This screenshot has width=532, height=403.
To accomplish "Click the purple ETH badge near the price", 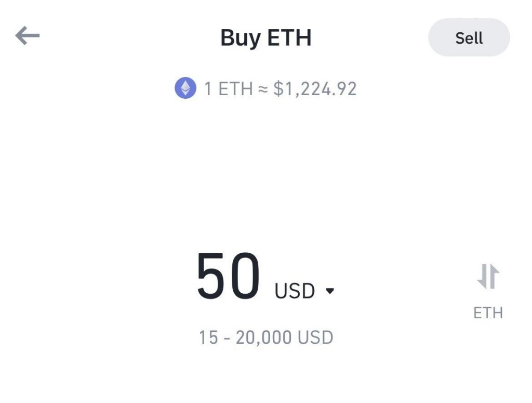I will [x=184, y=88].
